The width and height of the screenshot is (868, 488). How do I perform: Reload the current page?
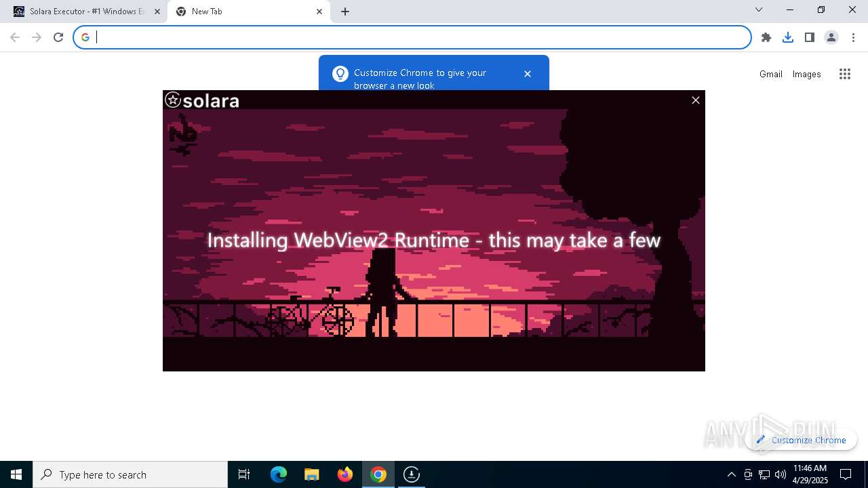58,37
